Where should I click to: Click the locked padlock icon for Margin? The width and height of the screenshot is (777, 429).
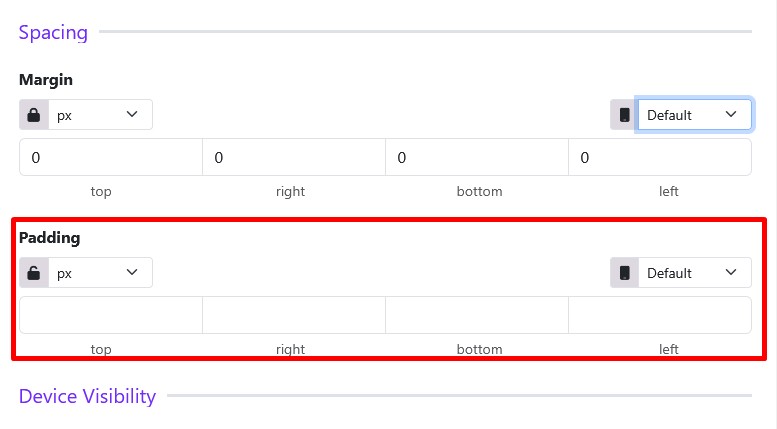click(34, 115)
